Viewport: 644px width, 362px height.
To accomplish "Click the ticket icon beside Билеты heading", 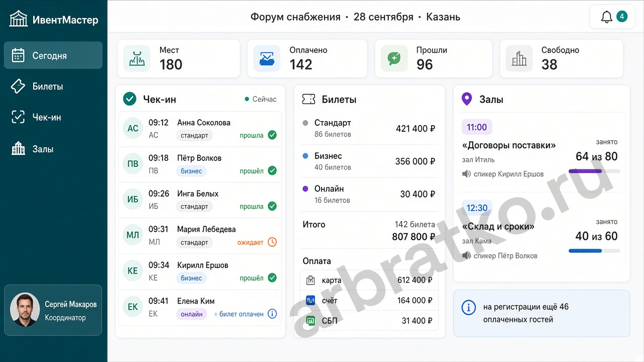I will click(308, 99).
